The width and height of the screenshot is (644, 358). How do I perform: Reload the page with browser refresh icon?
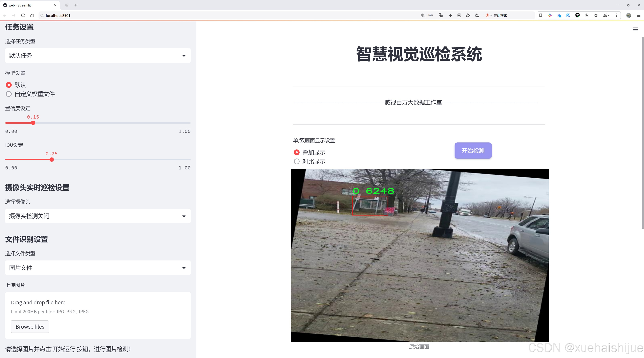(23, 16)
